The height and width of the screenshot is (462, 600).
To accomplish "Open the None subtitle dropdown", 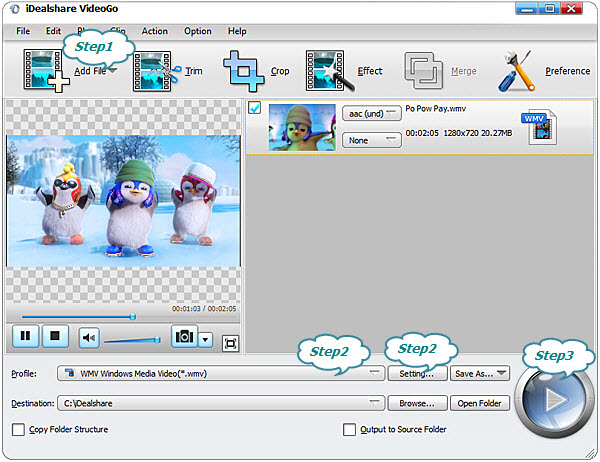I will click(372, 140).
